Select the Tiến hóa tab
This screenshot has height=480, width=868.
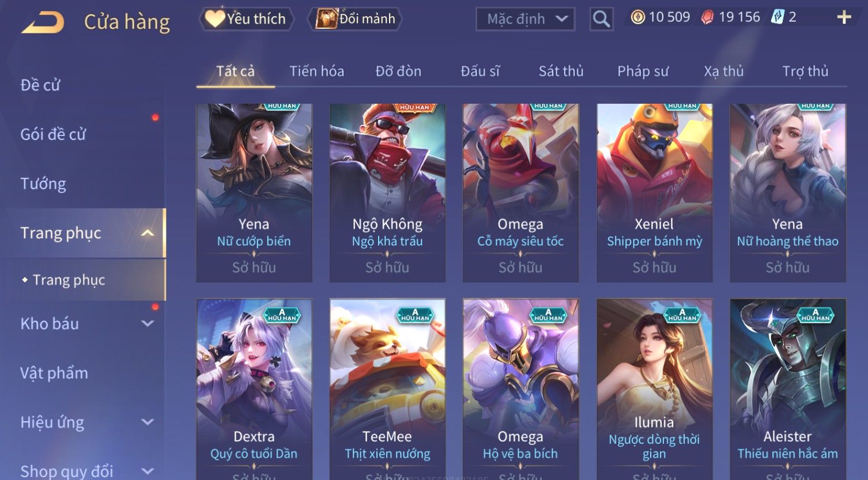click(316, 71)
